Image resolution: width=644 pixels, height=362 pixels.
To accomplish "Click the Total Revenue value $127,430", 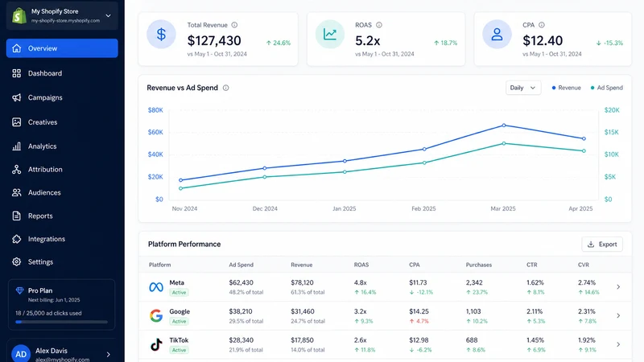I will click(x=214, y=41).
